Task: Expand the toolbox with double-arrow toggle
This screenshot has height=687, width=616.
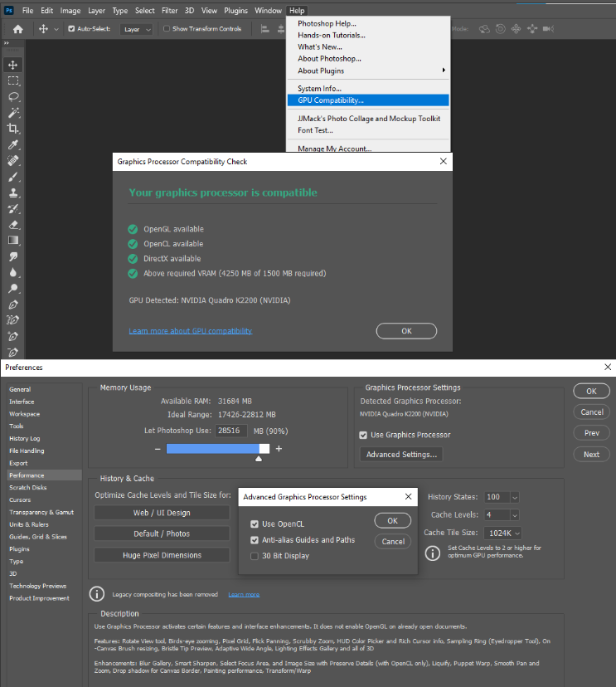Action: tap(7, 43)
